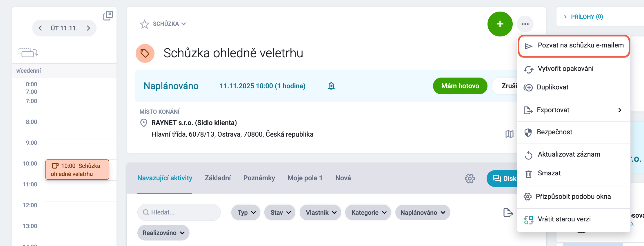Click the reminder bell icon
644x246 pixels.
click(x=331, y=86)
